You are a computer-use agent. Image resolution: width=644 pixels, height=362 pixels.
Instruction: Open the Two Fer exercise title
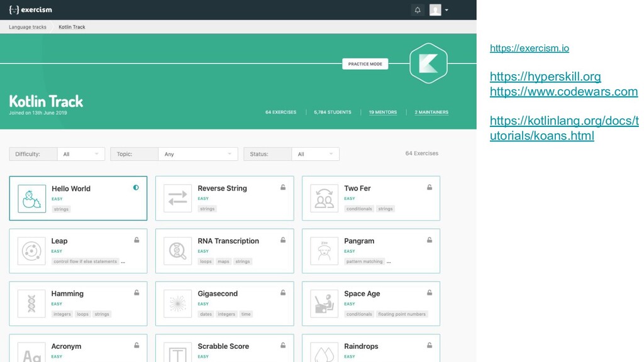[357, 189]
